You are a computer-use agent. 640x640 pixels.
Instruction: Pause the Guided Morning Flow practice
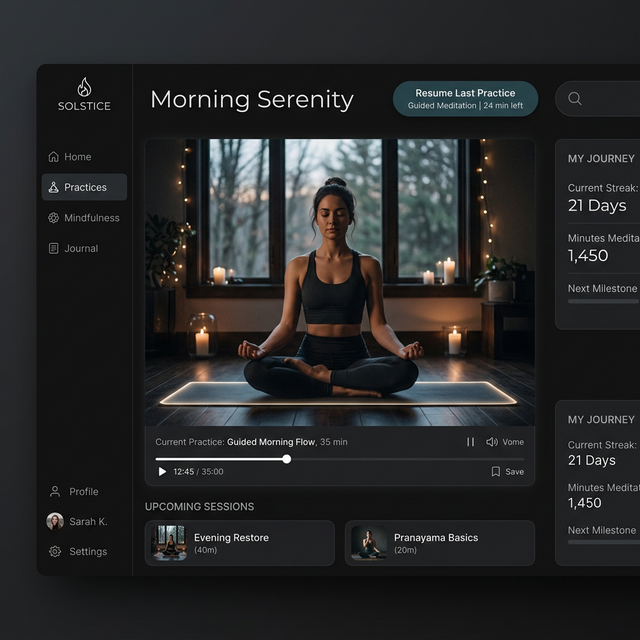click(x=470, y=442)
